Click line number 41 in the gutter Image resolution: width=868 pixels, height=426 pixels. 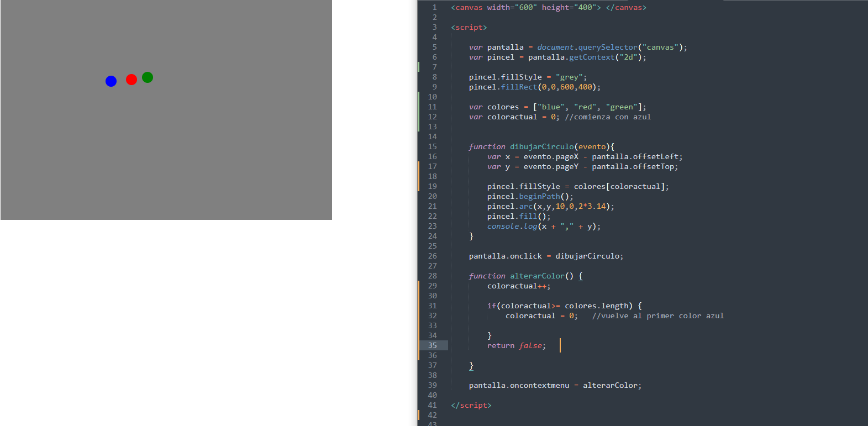[x=432, y=406]
